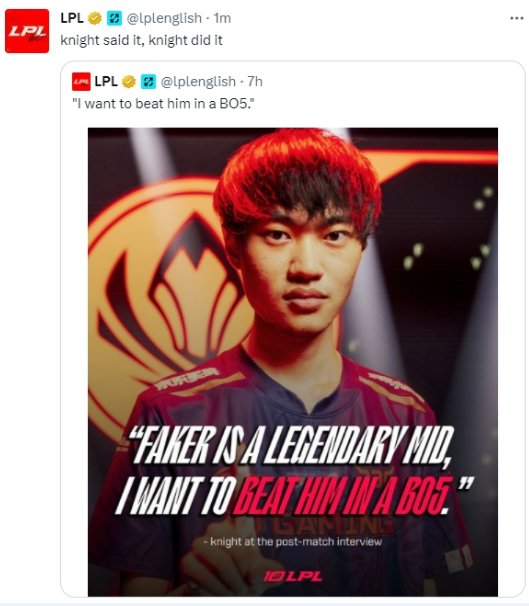
Task: Open the @lplenglish handle in quoted tweet
Action: click(198, 82)
